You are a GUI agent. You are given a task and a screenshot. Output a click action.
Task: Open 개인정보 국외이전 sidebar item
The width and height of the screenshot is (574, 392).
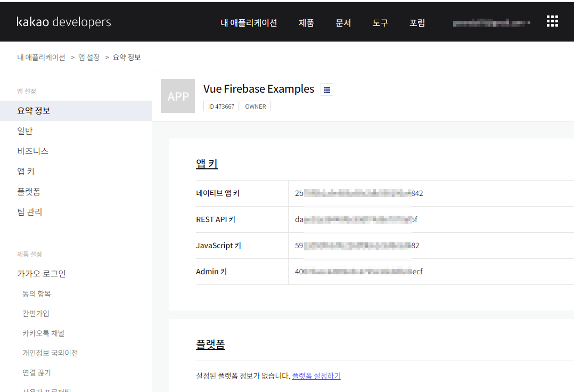(x=50, y=353)
